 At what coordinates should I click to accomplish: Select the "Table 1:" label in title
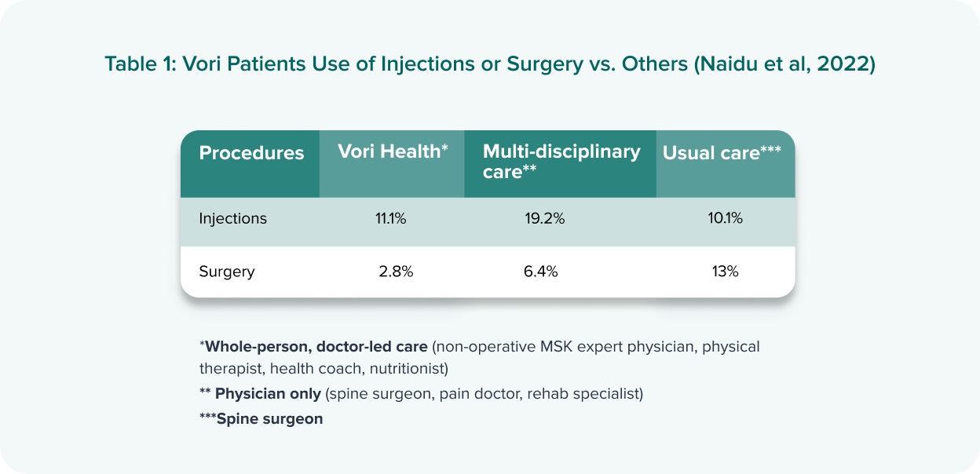click(140, 64)
